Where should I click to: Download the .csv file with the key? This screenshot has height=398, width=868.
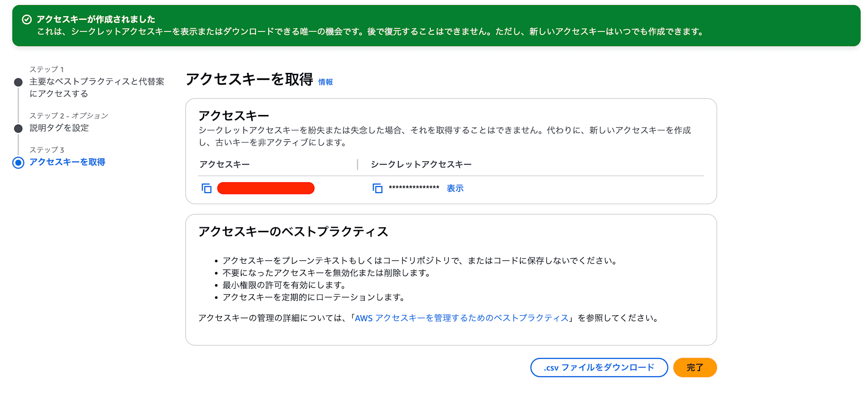pos(599,368)
